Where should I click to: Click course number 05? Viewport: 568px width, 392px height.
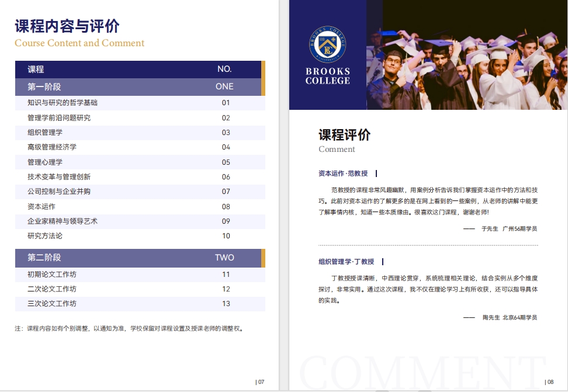226,162
